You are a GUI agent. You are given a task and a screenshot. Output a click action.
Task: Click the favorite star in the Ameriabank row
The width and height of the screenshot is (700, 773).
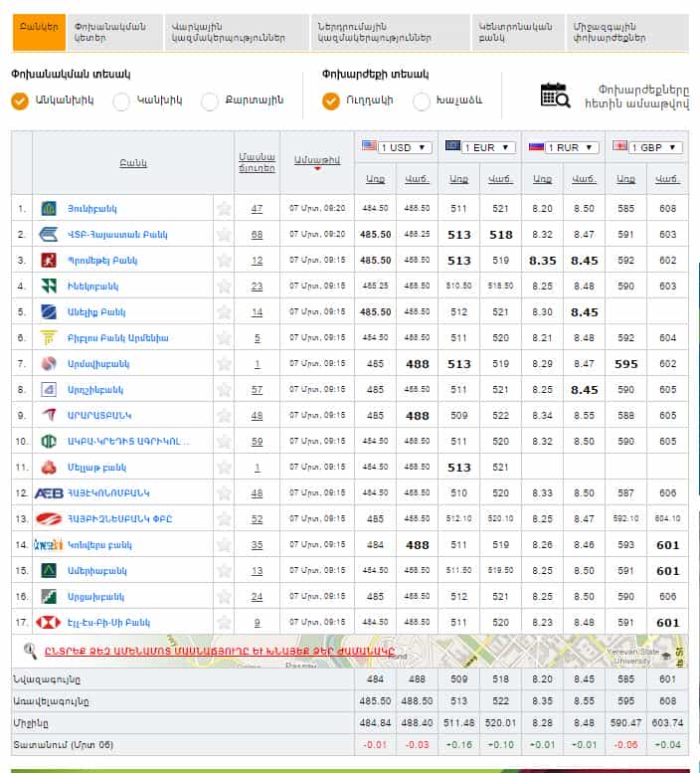click(x=224, y=571)
